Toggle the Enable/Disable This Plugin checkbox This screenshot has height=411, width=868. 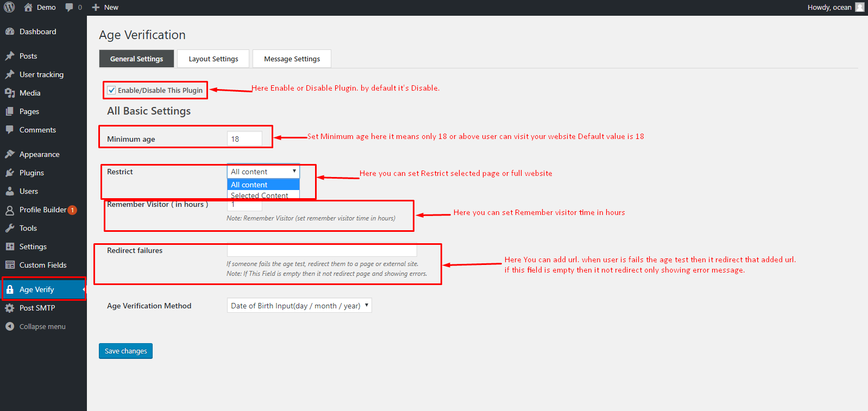tap(111, 90)
